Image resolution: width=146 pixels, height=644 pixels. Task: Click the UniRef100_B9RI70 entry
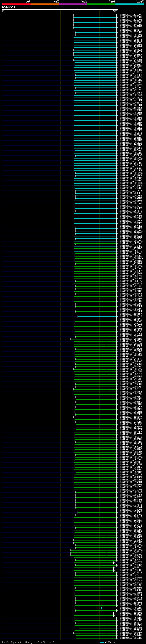point(131,30)
